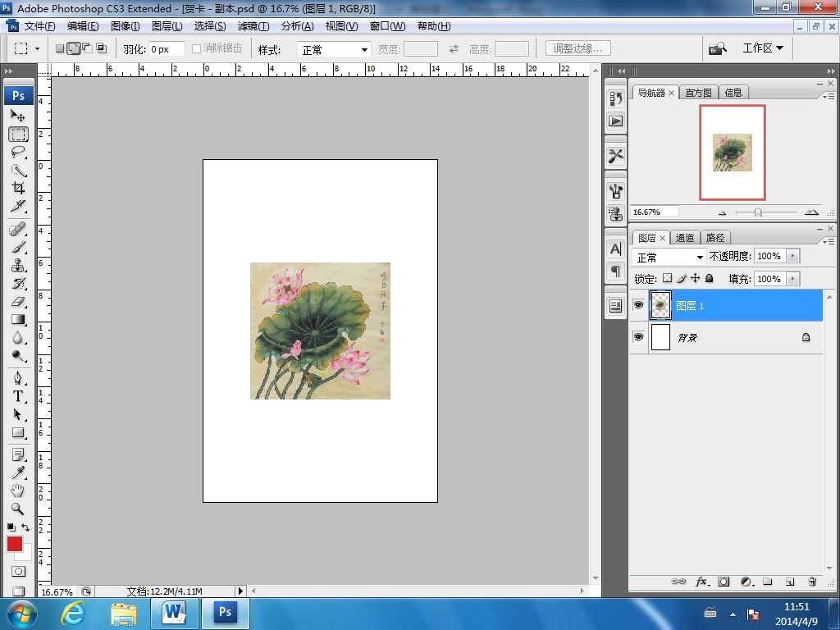
Task: Select the Crop tool
Action: [18, 188]
